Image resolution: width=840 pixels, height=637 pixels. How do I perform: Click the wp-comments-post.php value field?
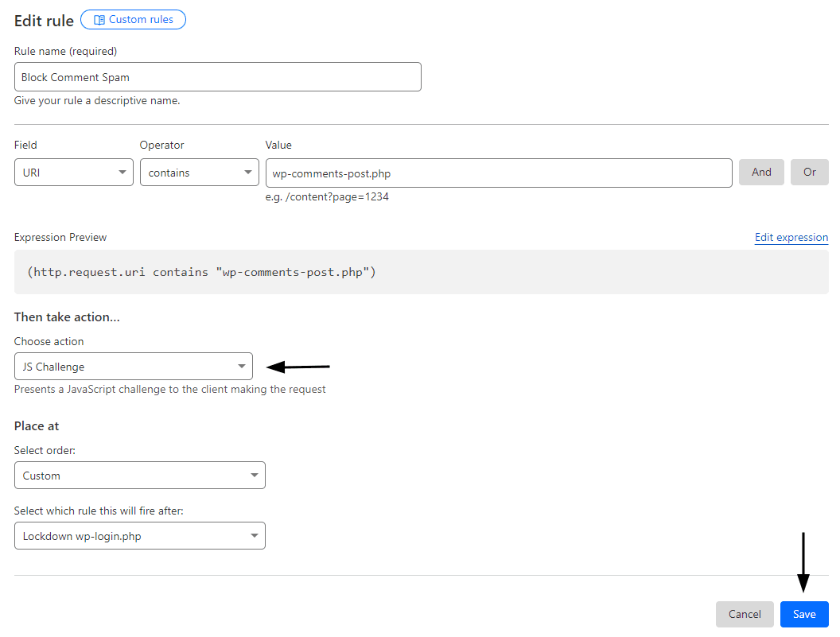[x=499, y=173]
